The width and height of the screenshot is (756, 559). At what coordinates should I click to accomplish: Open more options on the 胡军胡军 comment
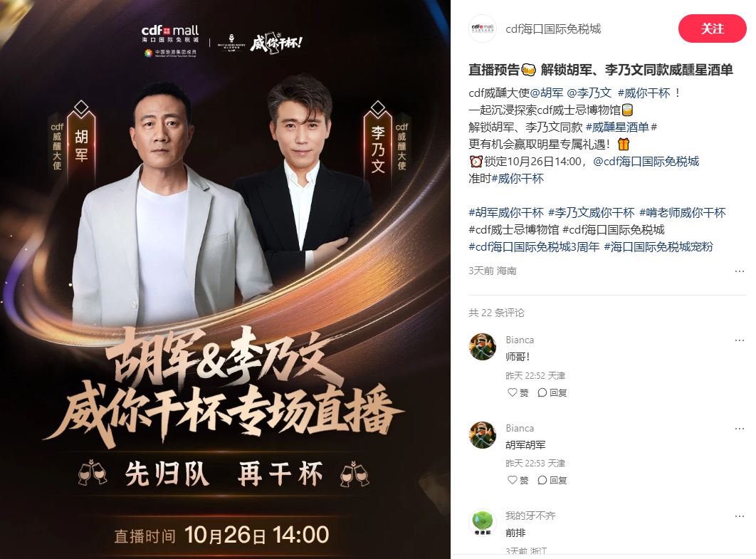pyautogui.click(x=739, y=428)
